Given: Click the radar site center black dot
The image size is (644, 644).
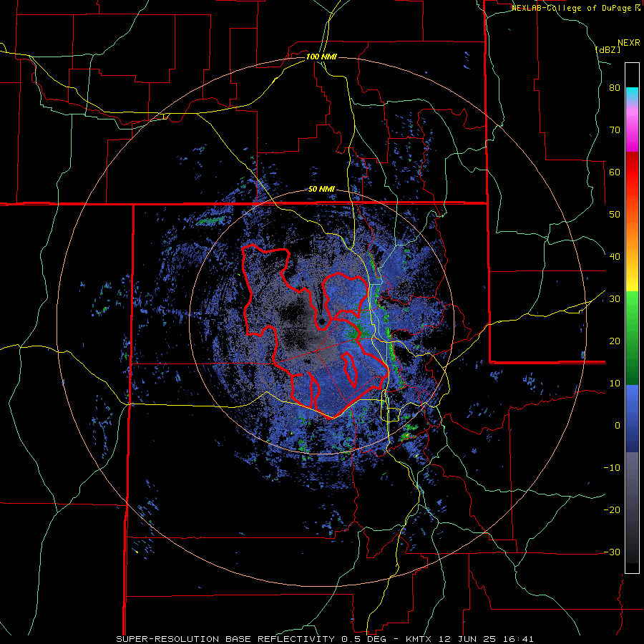Looking at the screenshot, I should click(321, 321).
